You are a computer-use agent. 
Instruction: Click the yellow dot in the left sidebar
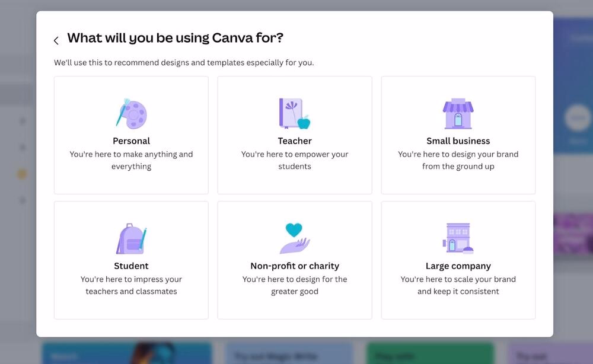click(x=22, y=174)
